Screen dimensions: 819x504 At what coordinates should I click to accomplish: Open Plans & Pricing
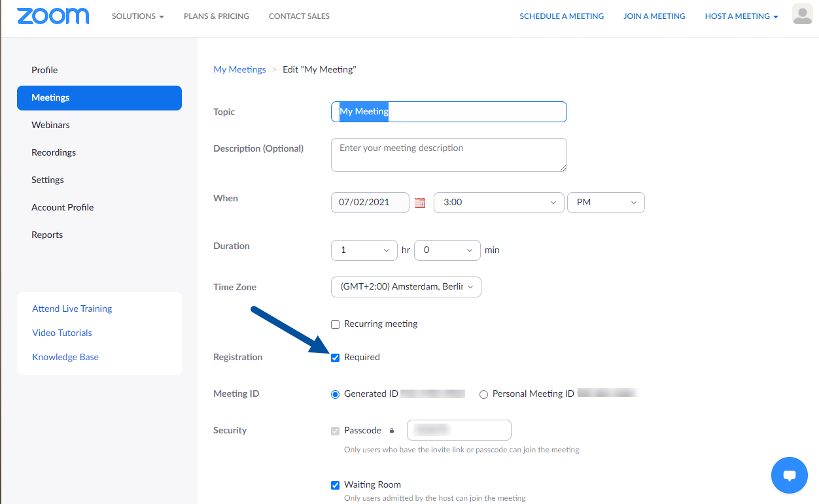point(217,16)
